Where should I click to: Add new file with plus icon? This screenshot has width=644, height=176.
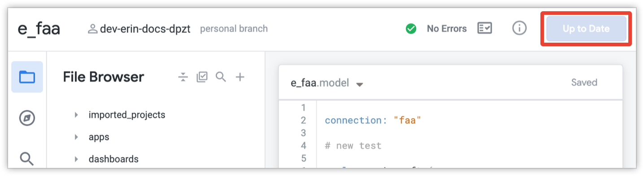pos(240,77)
